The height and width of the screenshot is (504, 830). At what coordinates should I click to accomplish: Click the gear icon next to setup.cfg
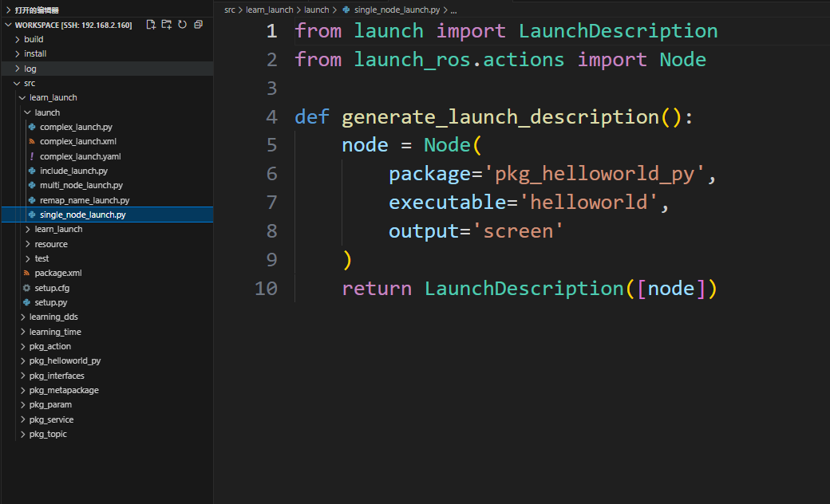[26, 288]
